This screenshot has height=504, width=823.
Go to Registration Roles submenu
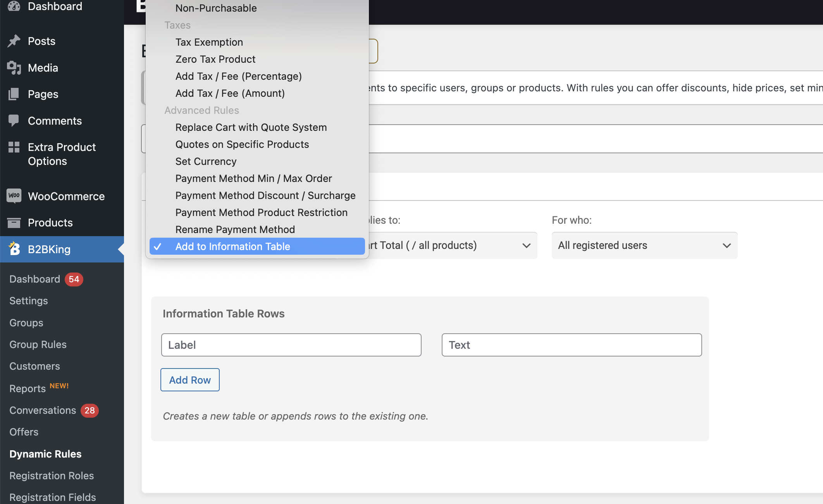52,476
